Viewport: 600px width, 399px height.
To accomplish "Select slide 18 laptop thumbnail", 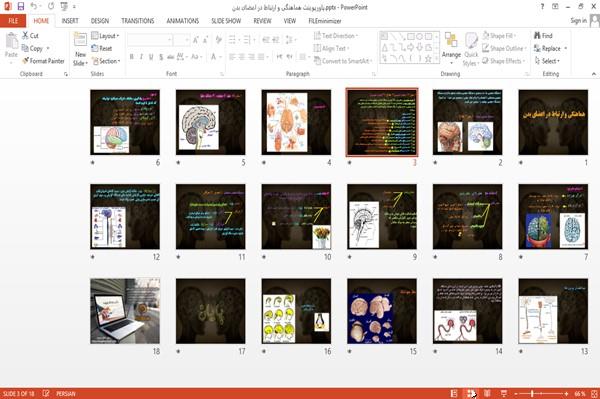I will (x=125, y=311).
